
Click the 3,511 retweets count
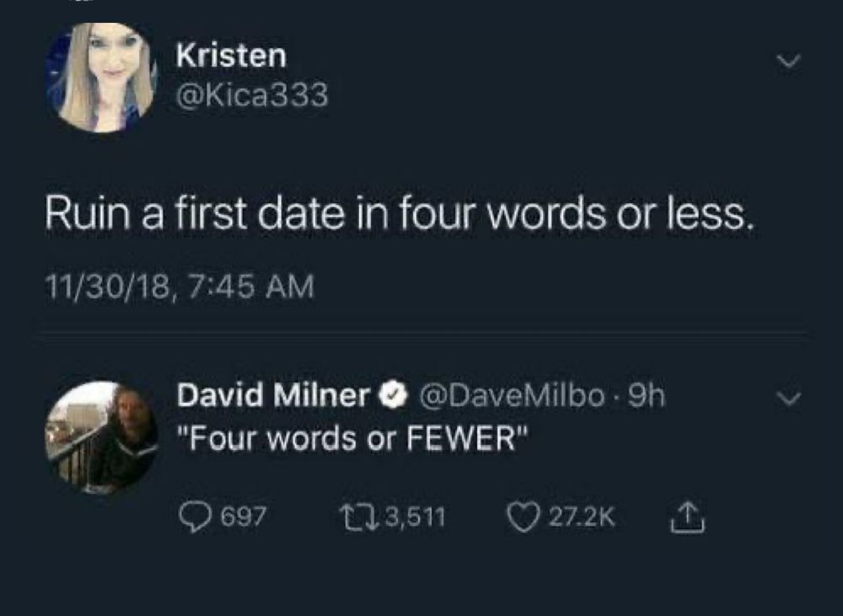click(x=415, y=517)
